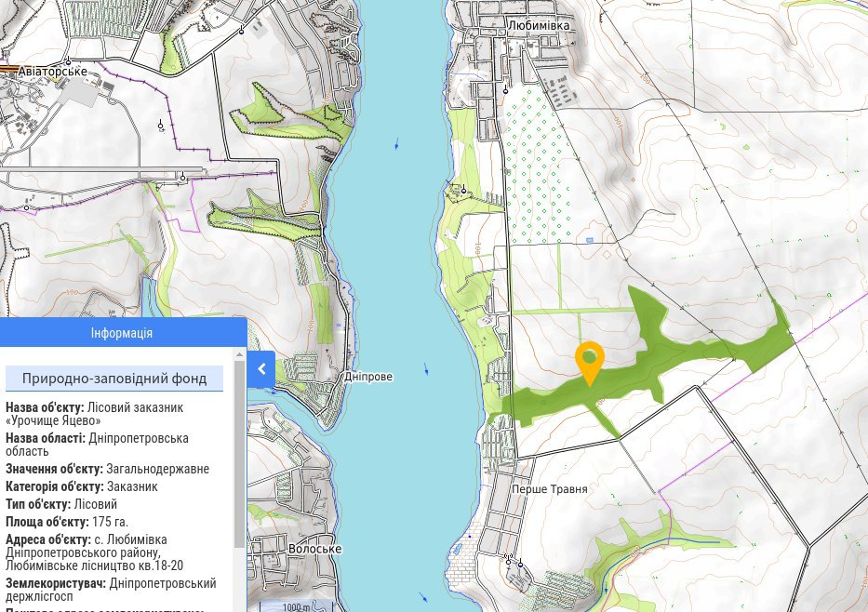The width and height of the screenshot is (868, 612).
Task: Collapse the info panel with the blue chevron
Action: [x=261, y=369]
